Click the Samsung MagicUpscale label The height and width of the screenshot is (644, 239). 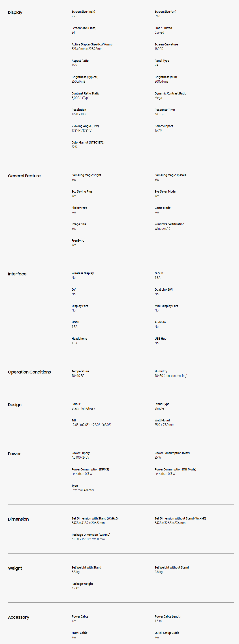pos(170,175)
